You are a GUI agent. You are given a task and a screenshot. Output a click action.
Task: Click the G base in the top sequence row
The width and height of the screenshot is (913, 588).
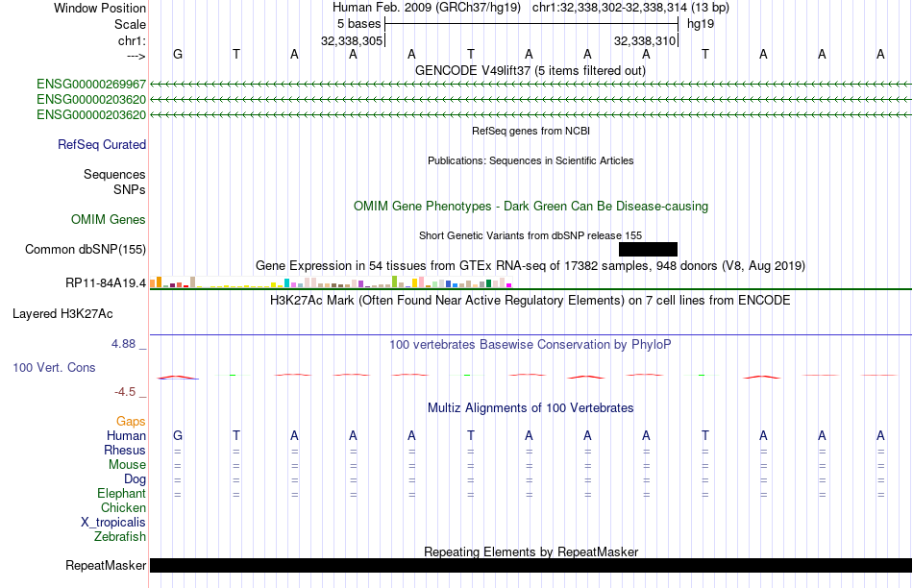click(x=178, y=54)
